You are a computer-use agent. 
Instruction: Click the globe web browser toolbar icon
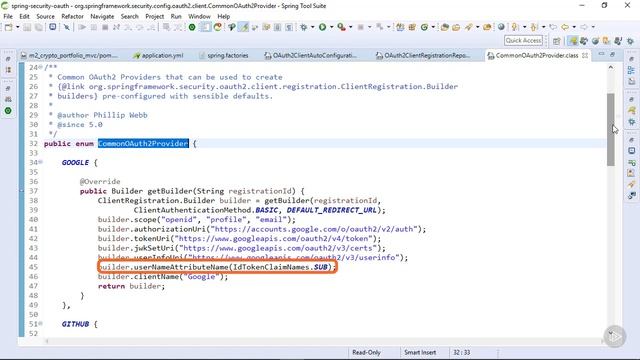click(501, 27)
